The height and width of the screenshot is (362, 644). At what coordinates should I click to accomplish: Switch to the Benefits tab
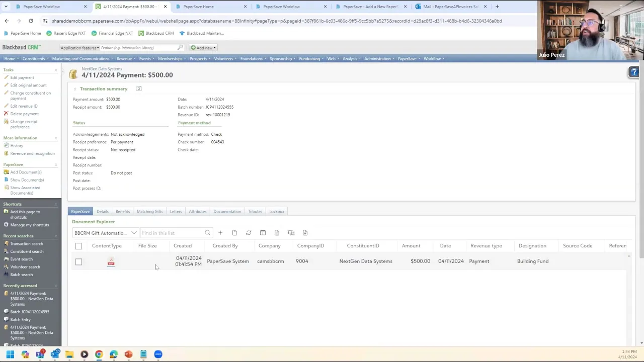123,212
